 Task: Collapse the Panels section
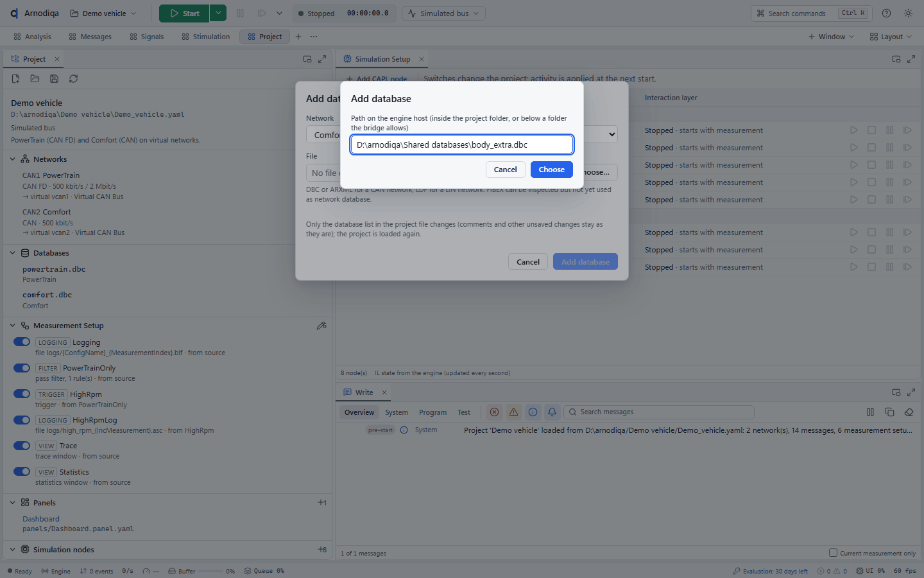(12, 503)
